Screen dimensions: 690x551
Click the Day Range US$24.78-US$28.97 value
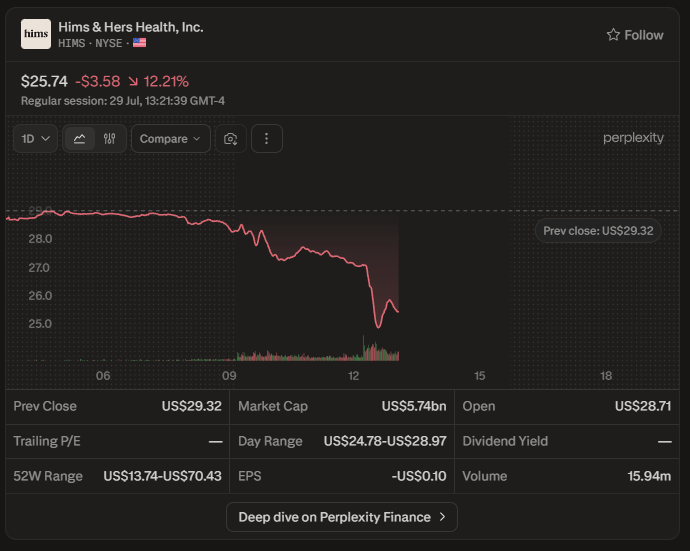pos(385,441)
